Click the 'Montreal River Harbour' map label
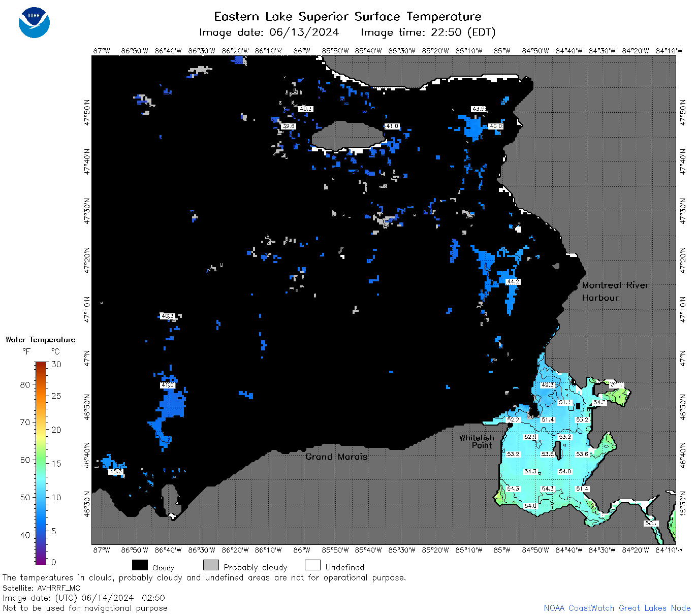 click(x=615, y=291)
